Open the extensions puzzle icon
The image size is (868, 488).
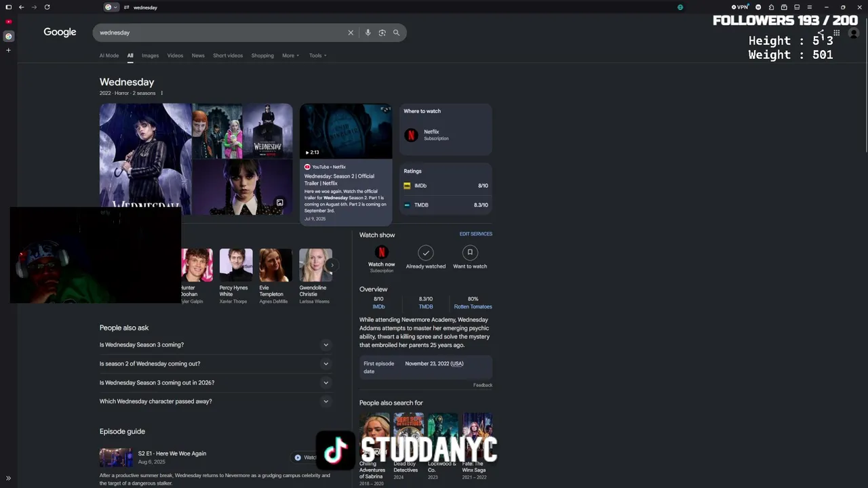tap(771, 7)
